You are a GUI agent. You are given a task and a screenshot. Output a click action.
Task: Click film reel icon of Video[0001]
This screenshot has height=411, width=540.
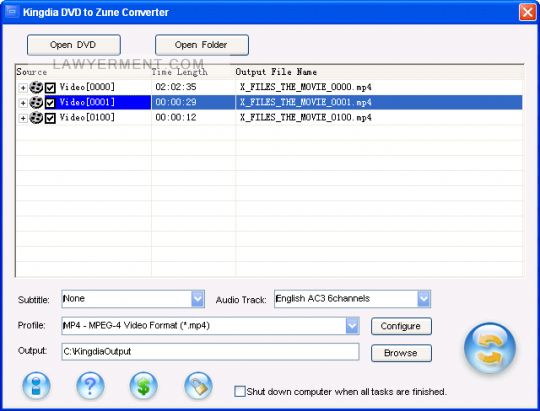(x=36, y=102)
